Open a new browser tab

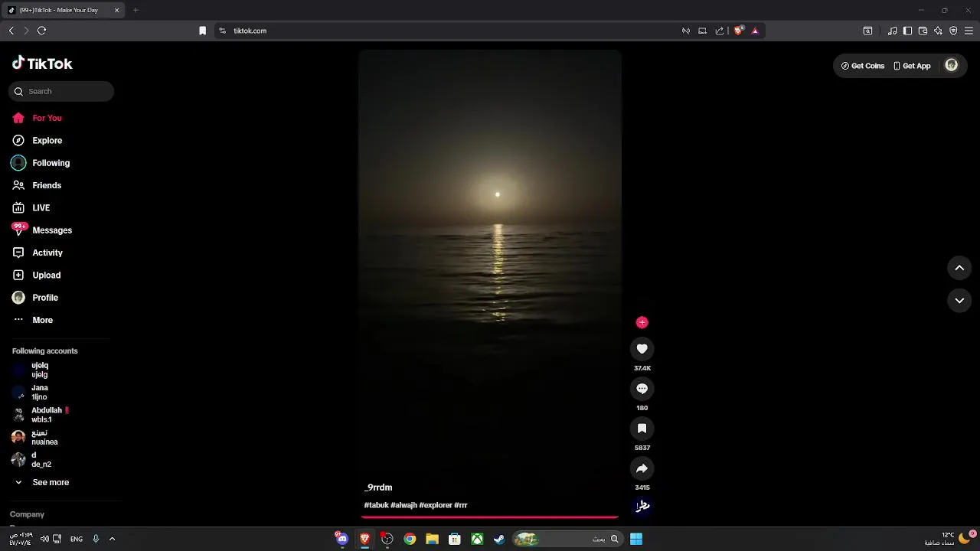point(136,10)
